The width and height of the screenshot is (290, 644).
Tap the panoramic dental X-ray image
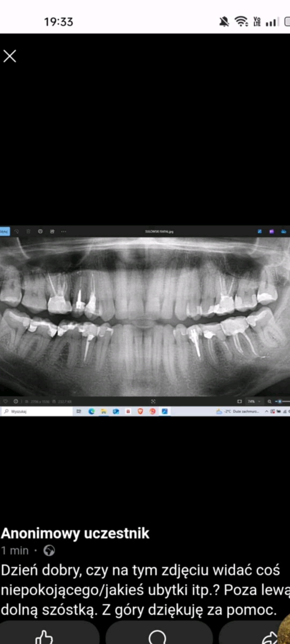(x=145, y=317)
